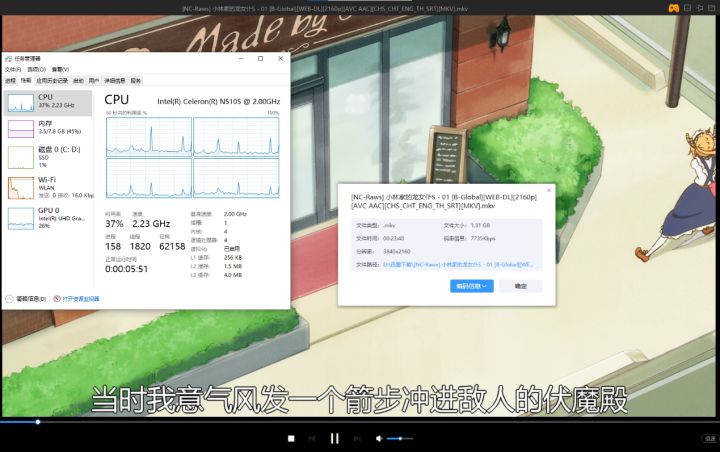Skip to the next video track
The height and width of the screenshot is (452, 720).
click(x=357, y=439)
